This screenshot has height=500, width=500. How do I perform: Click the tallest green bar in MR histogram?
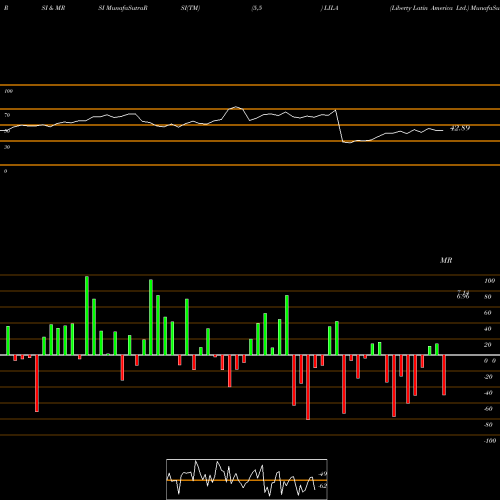coord(87,316)
